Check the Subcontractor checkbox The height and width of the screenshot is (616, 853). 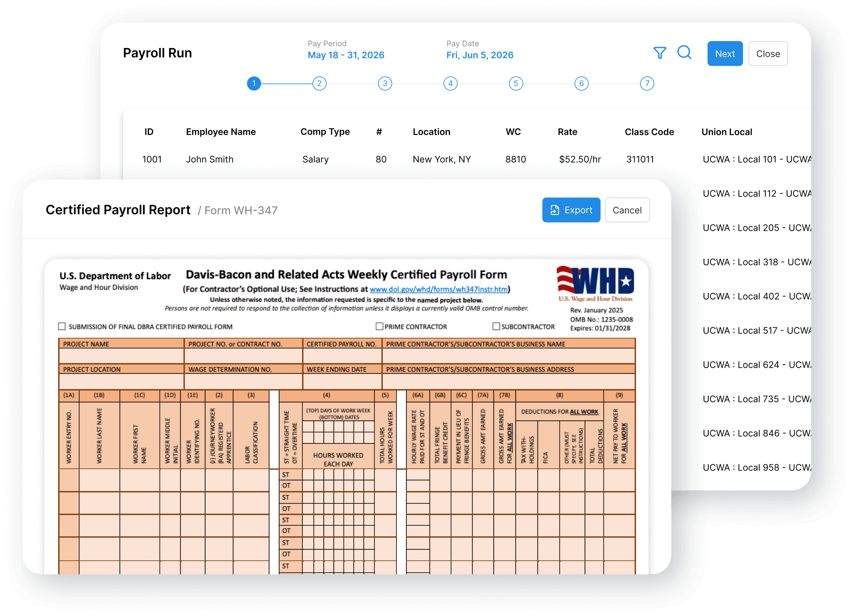point(496,326)
